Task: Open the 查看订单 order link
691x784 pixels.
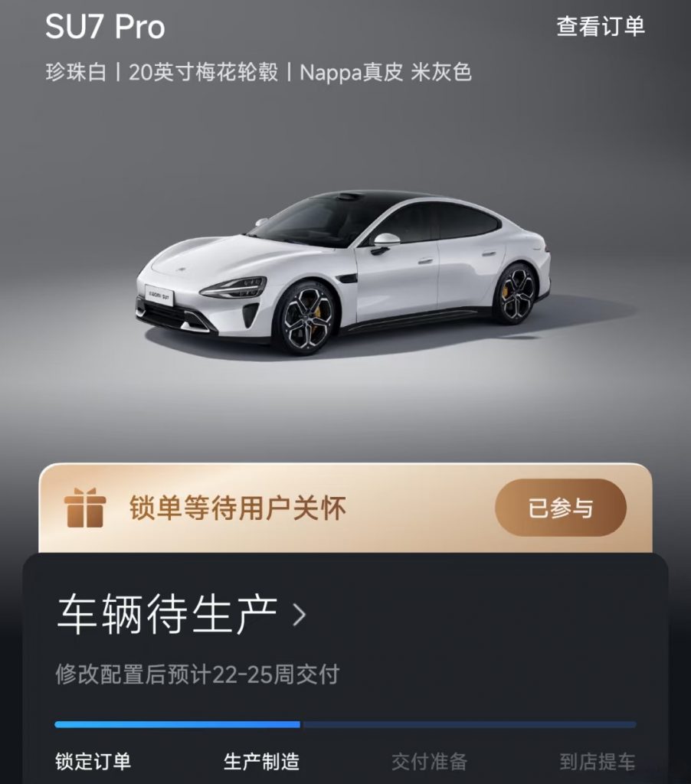Action: [601, 26]
